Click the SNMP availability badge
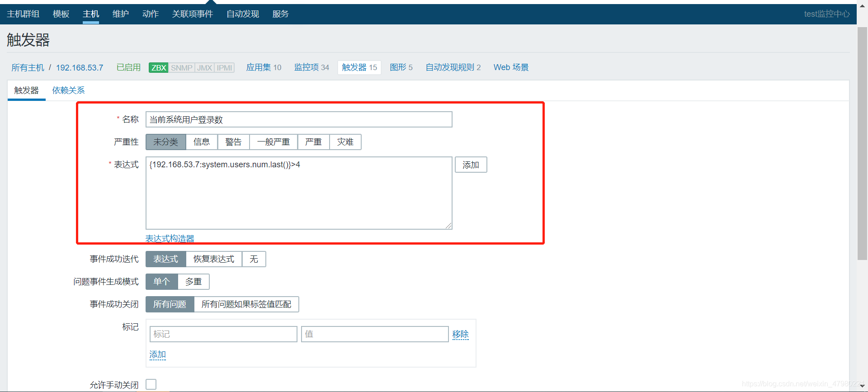This screenshot has width=868, height=392. coord(182,68)
